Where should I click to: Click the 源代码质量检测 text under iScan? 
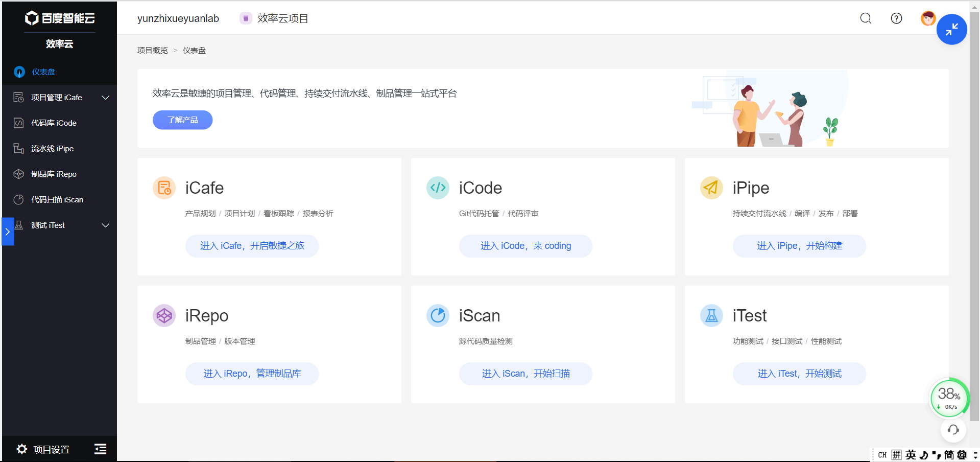point(486,341)
